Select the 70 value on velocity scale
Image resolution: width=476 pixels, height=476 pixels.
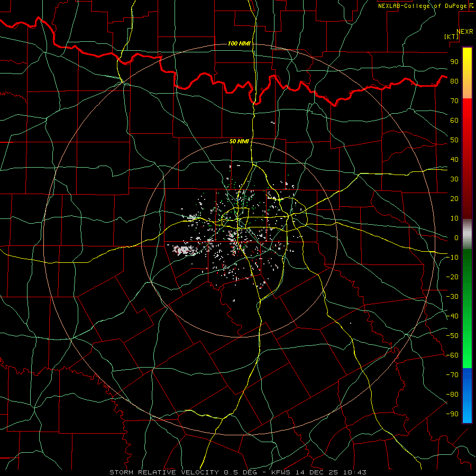pos(454,101)
